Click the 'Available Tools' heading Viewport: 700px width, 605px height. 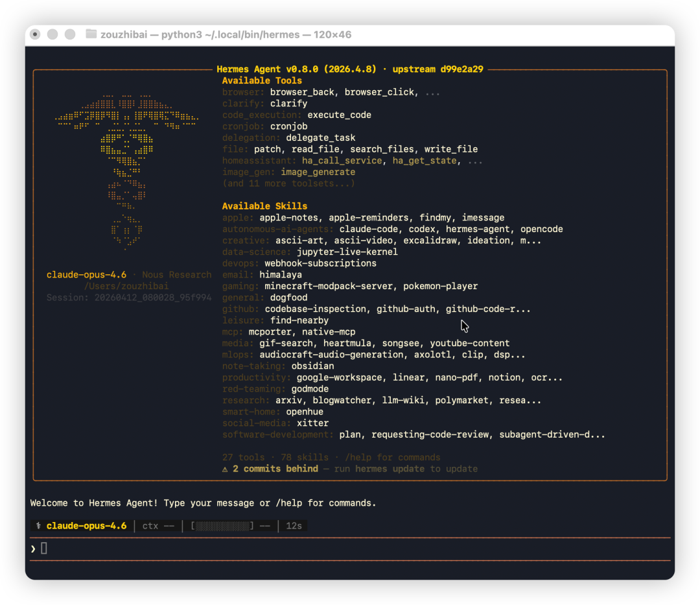262,81
